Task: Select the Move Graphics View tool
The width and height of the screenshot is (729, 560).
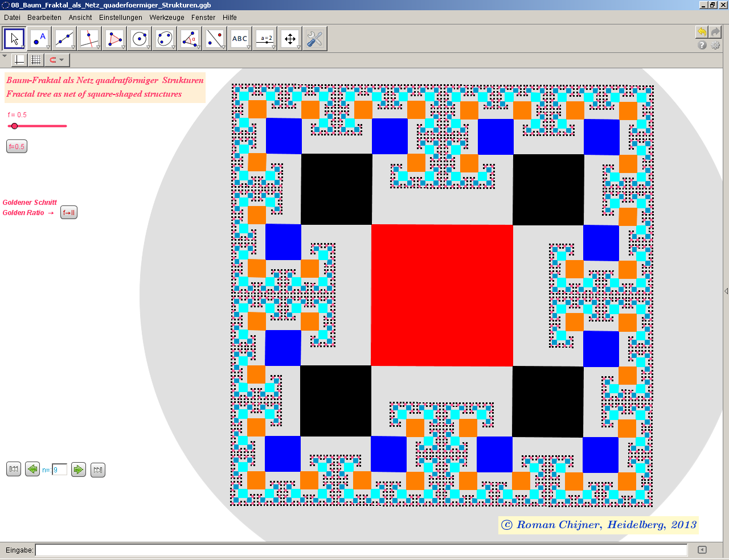Action: point(290,39)
